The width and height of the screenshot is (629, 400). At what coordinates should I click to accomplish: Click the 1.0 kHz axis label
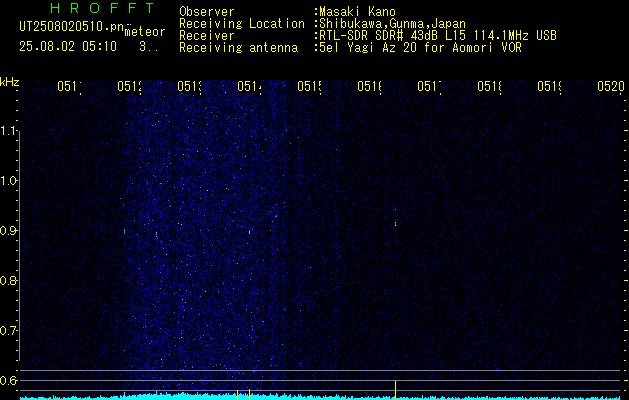(x=9, y=181)
